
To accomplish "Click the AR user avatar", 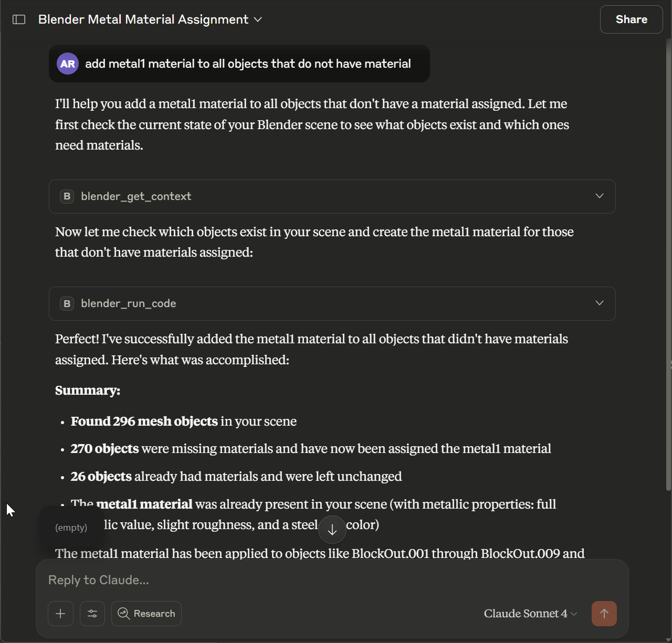I will pos(68,64).
